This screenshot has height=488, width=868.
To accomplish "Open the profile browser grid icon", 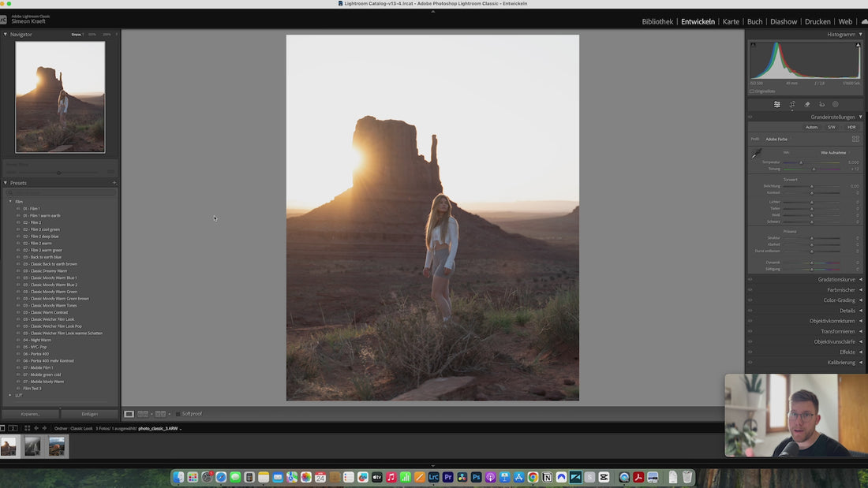I will click(855, 139).
